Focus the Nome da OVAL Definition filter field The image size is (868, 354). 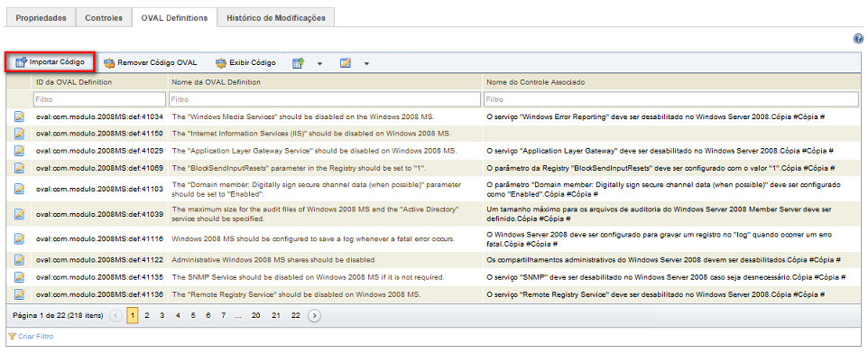point(325,99)
